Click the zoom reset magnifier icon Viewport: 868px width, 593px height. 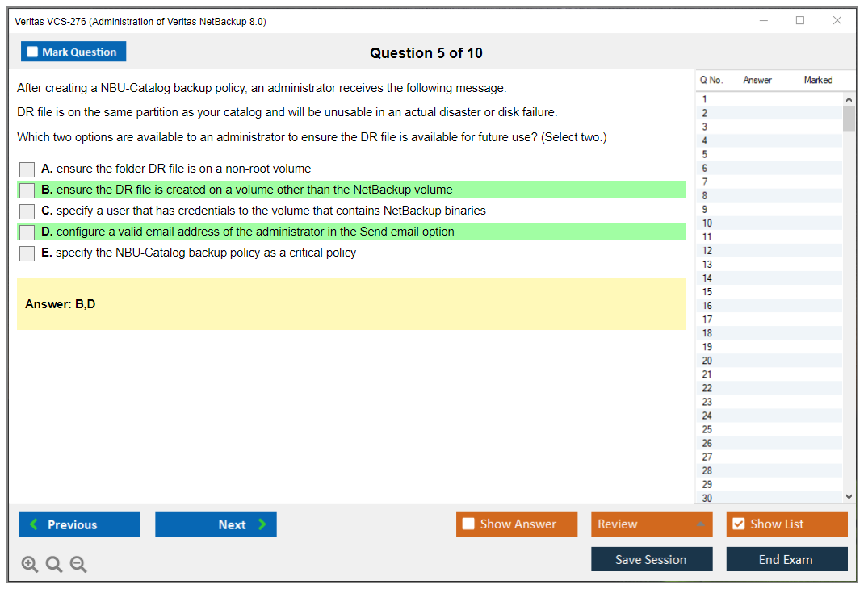(54, 565)
